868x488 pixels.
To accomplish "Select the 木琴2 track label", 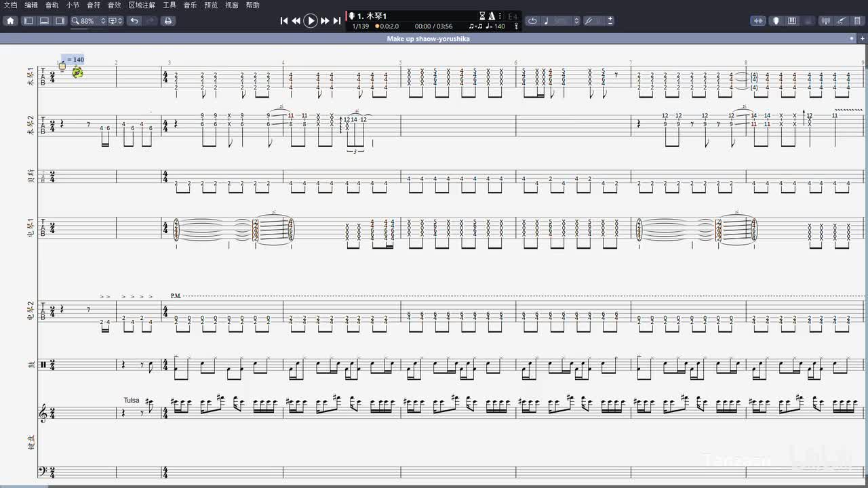I will coord(31,125).
